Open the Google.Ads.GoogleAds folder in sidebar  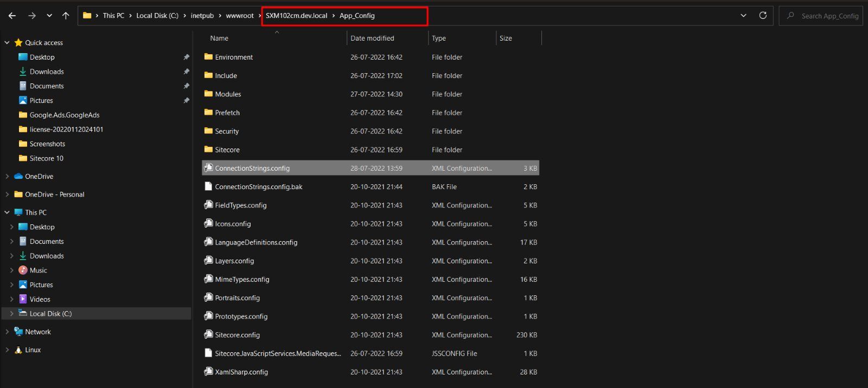click(65, 115)
